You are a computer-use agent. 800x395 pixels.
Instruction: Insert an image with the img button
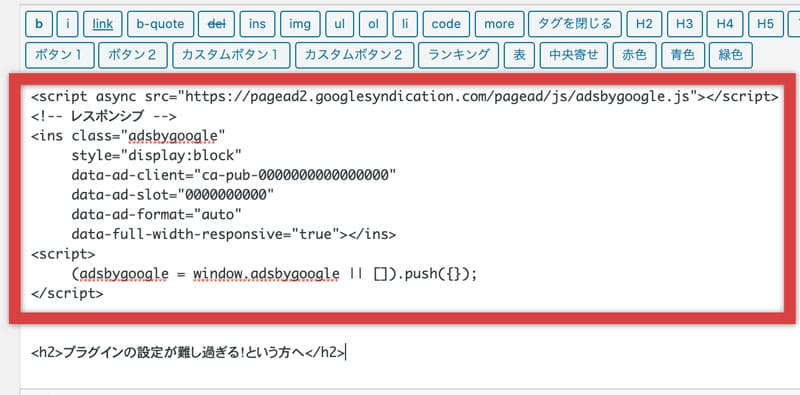coord(300,24)
